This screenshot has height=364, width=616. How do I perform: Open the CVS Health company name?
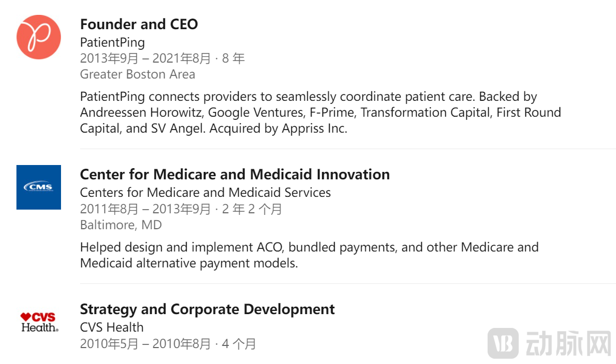tap(112, 327)
